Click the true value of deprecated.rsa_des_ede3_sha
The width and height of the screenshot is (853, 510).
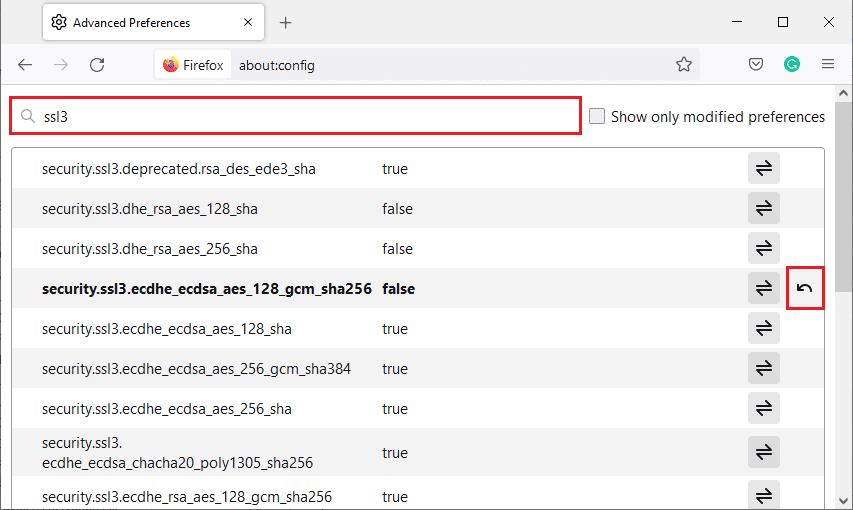coord(395,169)
